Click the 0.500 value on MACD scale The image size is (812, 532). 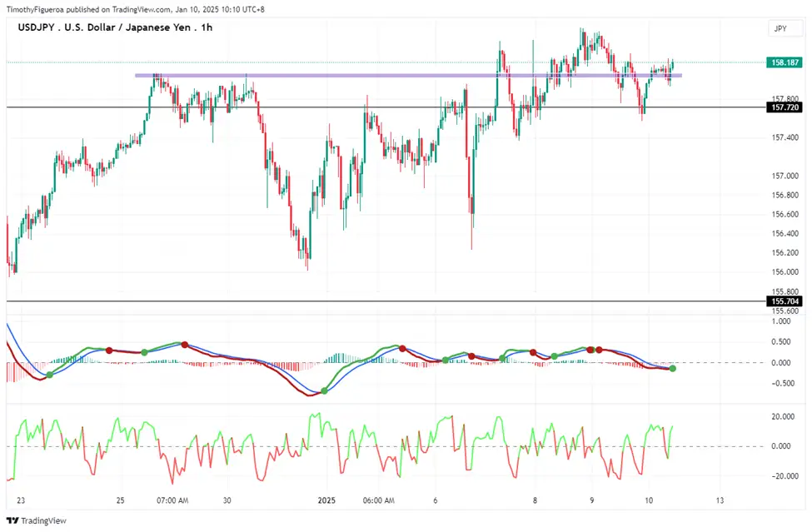[x=781, y=342]
